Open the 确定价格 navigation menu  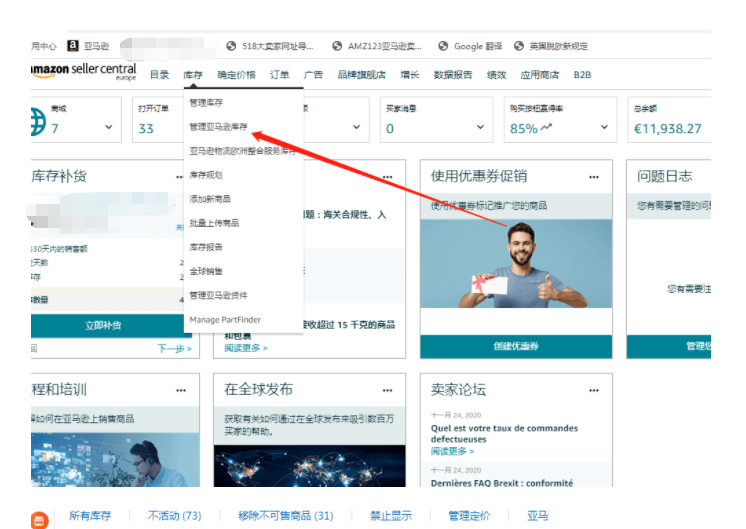point(236,75)
